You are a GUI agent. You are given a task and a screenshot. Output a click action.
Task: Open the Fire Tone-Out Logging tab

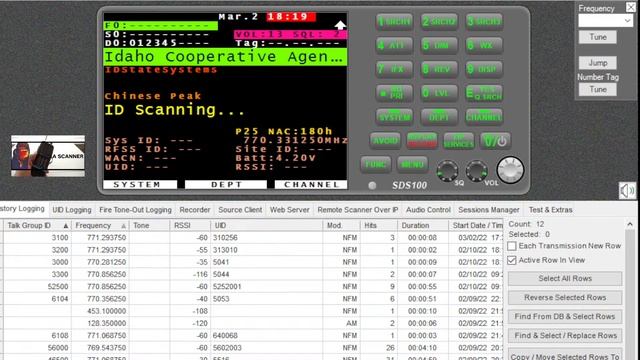pyautogui.click(x=135, y=210)
